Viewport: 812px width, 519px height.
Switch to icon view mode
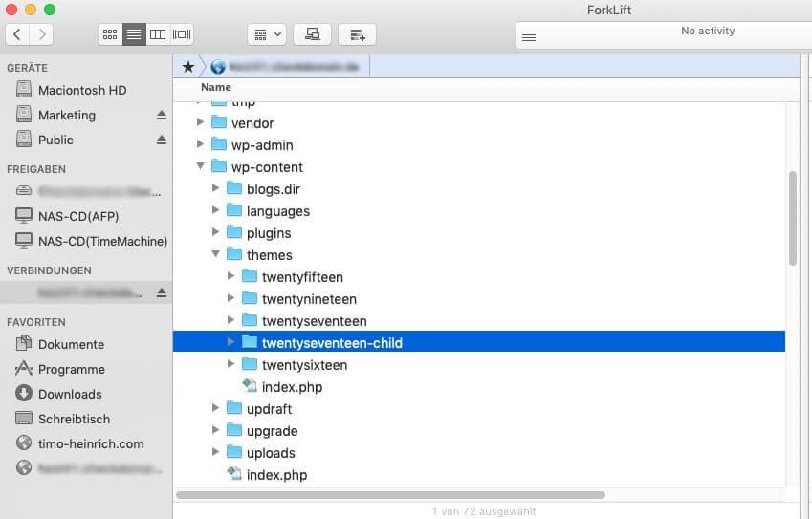pos(110,34)
